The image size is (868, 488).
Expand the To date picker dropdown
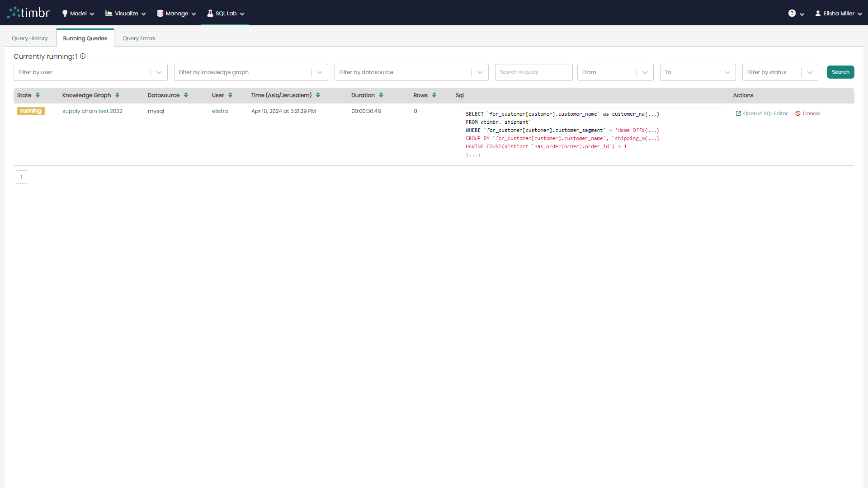pos(727,72)
